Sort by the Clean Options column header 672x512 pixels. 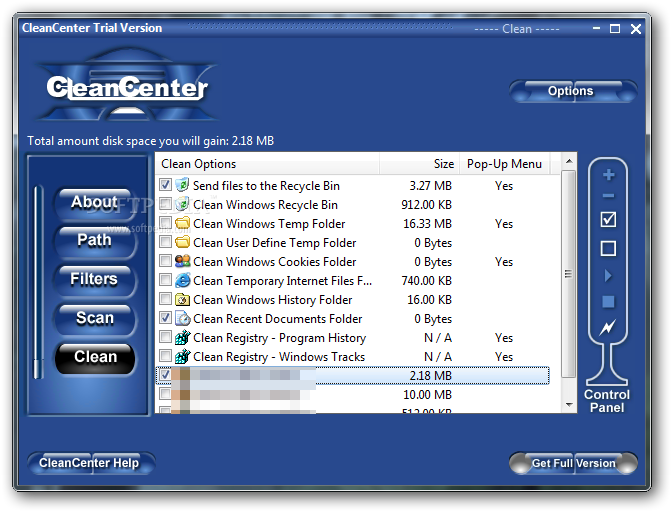(x=267, y=164)
